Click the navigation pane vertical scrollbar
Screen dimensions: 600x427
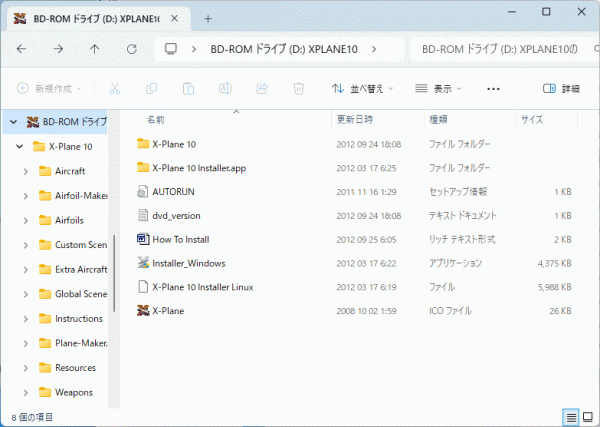[114, 273]
